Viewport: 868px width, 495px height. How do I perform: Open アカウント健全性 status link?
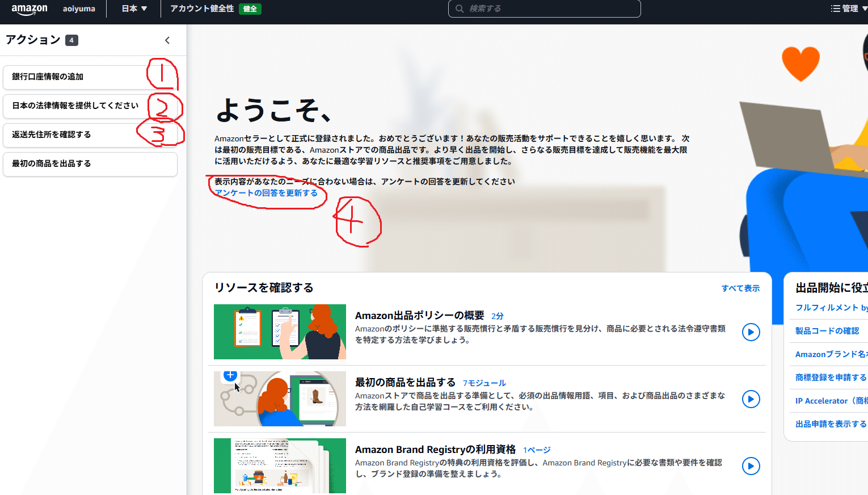coord(202,9)
